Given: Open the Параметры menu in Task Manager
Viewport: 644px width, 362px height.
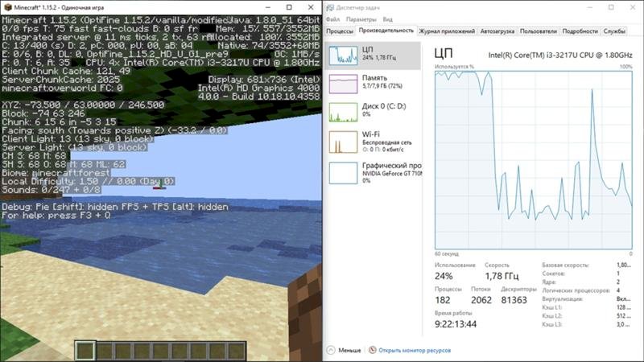Looking at the screenshot, I should (x=361, y=19).
